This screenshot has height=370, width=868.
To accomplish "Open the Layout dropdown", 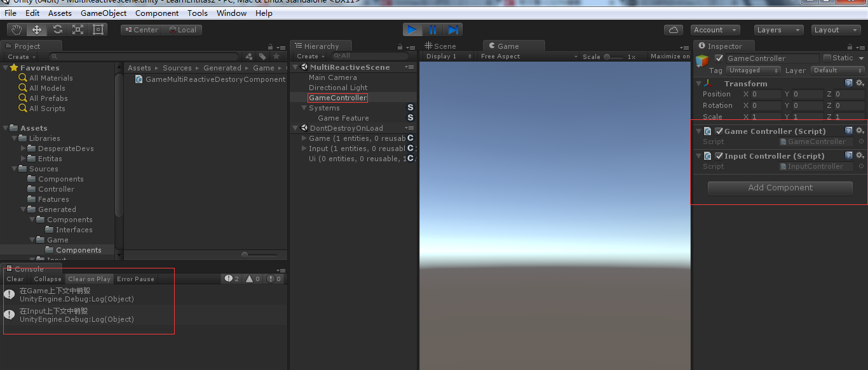I will tap(836, 30).
